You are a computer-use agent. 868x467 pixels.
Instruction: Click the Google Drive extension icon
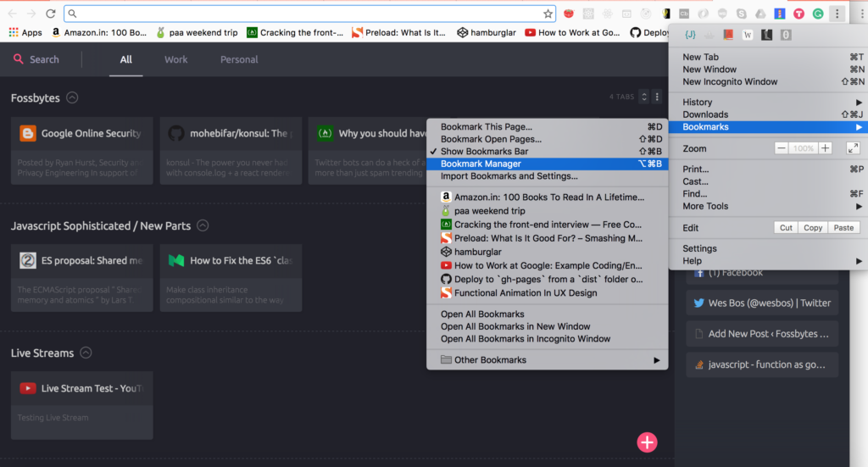(760, 14)
